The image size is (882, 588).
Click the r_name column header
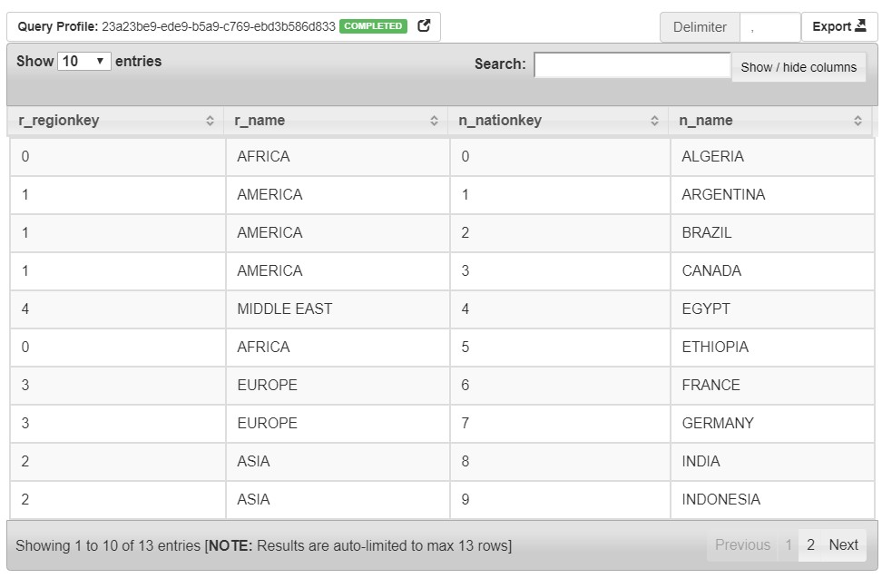pyautogui.click(x=336, y=121)
